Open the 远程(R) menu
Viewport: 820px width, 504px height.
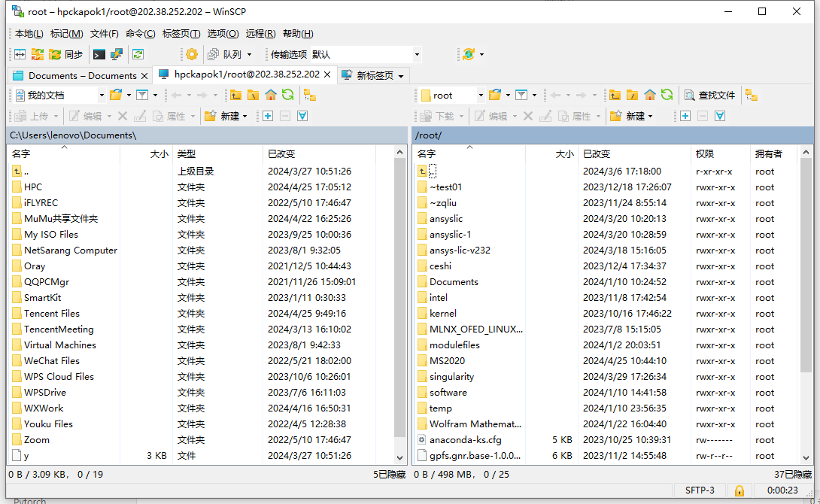point(260,33)
